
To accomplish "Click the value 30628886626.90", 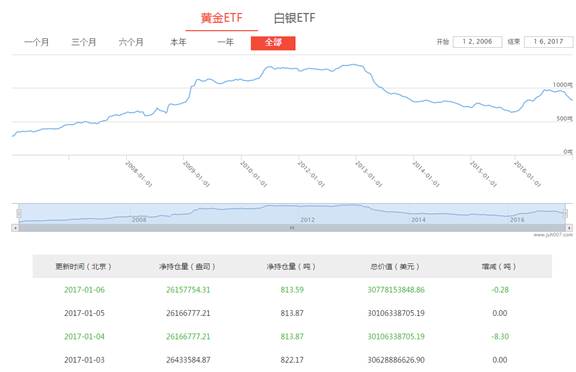I will [396, 360].
